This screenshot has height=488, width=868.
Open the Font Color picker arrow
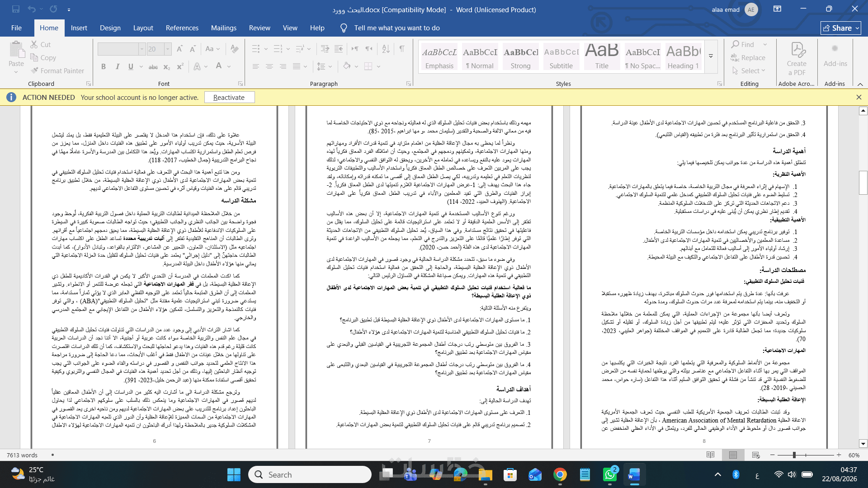pyautogui.click(x=229, y=66)
